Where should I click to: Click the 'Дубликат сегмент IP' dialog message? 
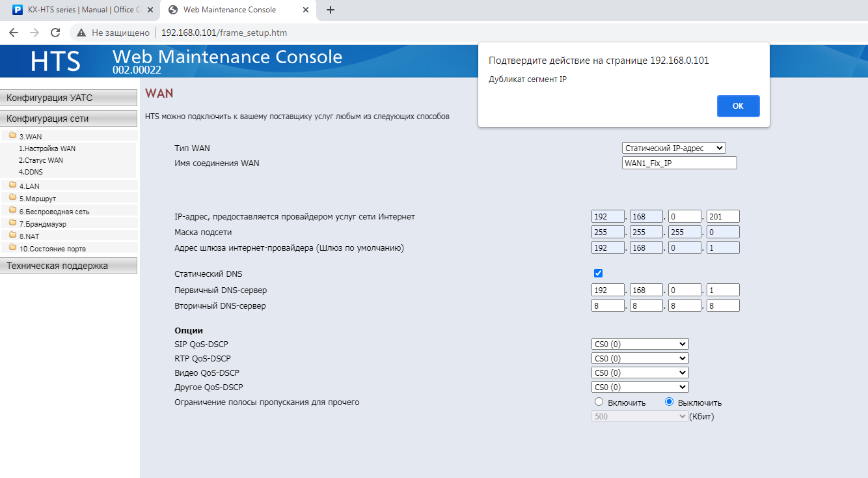click(x=528, y=79)
